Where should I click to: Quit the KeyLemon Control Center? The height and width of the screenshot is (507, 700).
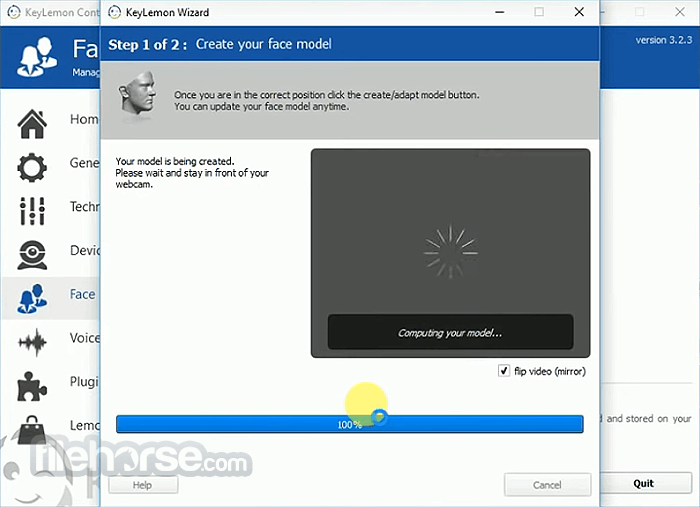(x=644, y=483)
